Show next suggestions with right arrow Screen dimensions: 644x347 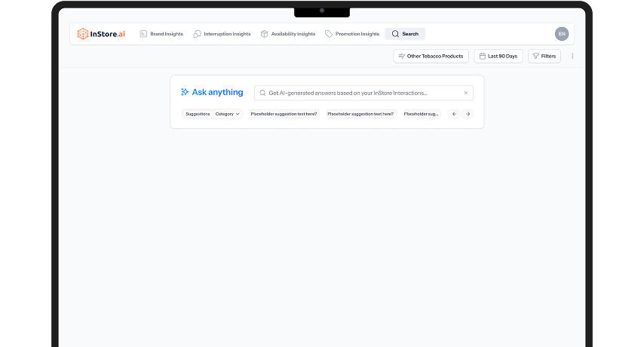point(468,114)
